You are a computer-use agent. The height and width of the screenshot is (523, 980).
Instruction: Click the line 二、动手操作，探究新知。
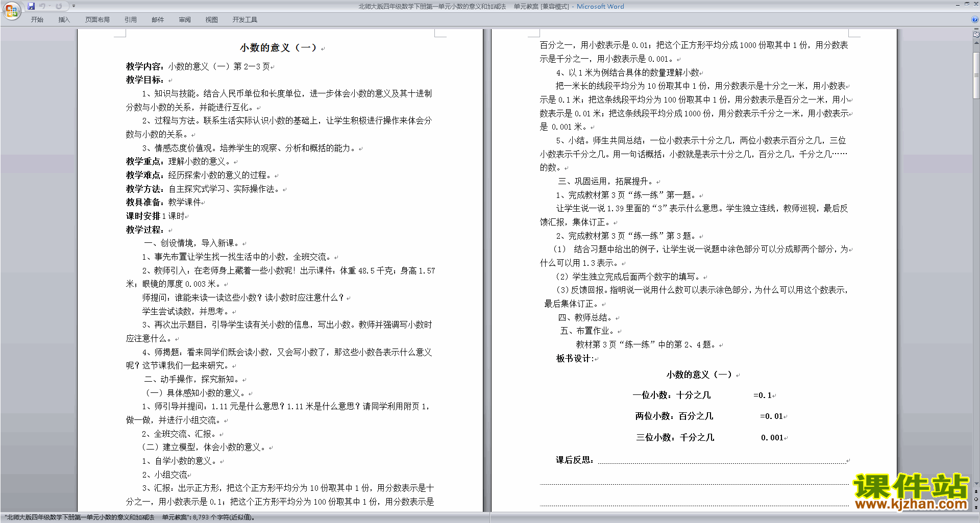193,380
